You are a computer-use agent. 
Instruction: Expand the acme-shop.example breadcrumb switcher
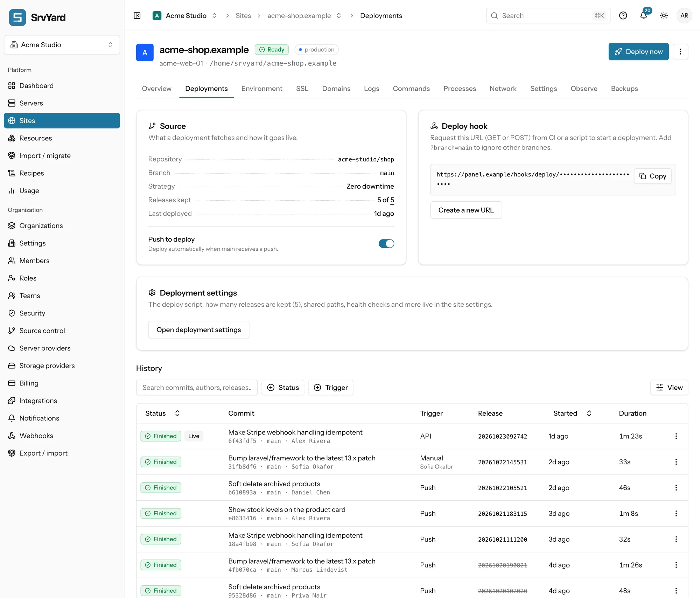click(x=339, y=16)
